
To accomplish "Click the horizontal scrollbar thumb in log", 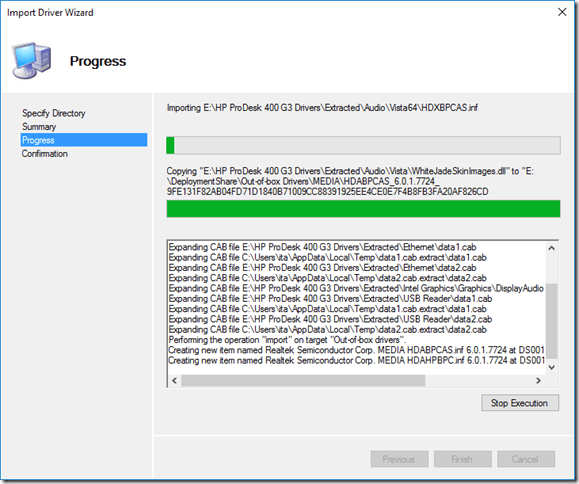I will click(303, 380).
